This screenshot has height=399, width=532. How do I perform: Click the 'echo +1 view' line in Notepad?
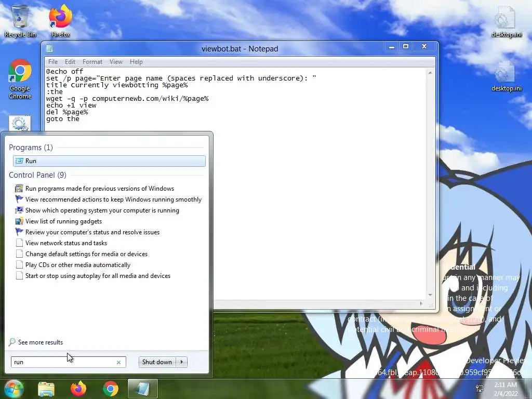(x=71, y=105)
